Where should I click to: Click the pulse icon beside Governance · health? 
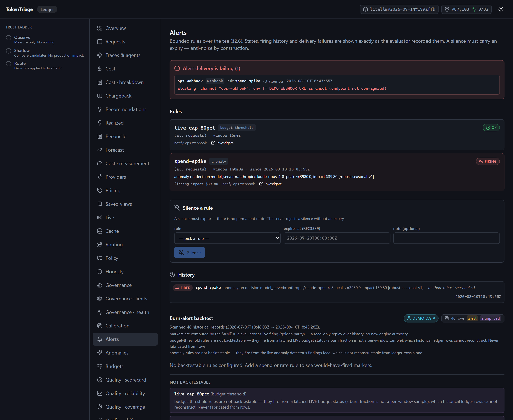tap(100, 312)
